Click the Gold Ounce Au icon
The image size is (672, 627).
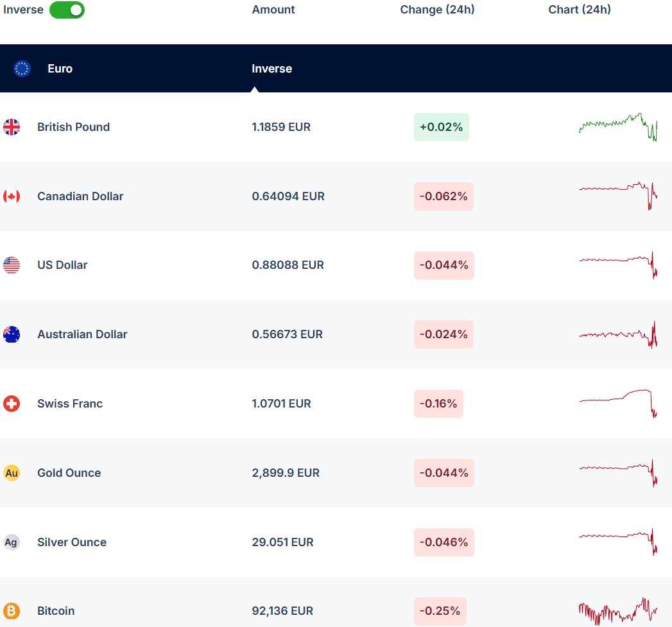click(12, 473)
